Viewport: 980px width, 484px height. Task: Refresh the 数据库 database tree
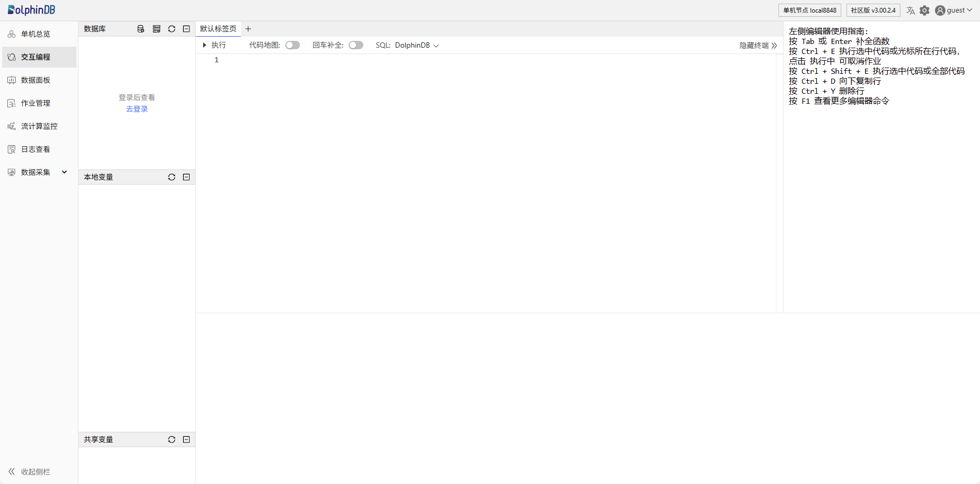171,29
